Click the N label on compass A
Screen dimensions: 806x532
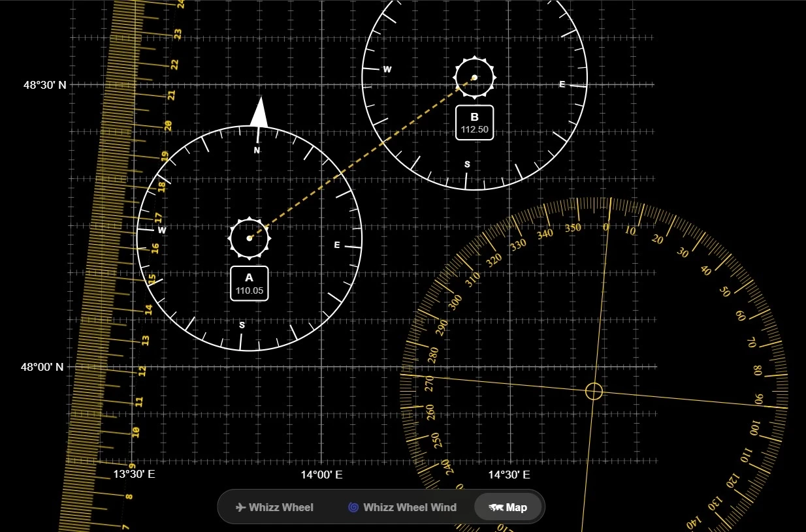coord(257,150)
